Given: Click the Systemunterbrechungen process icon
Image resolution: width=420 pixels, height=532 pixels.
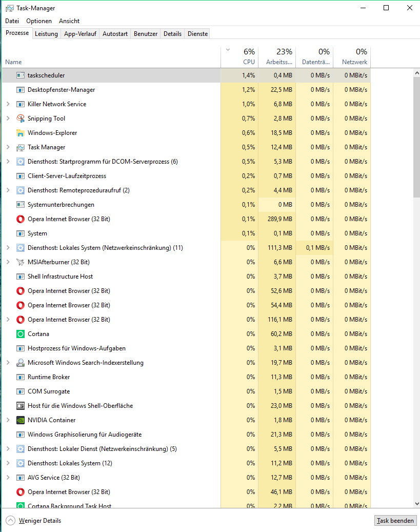Looking at the screenshot, I should pyautogui.click(x=21, y=205).
